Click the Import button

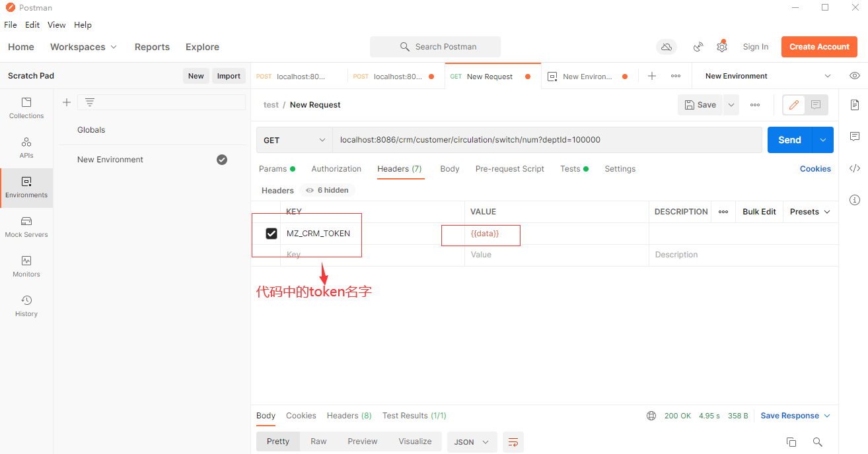[x=229, y=76]
